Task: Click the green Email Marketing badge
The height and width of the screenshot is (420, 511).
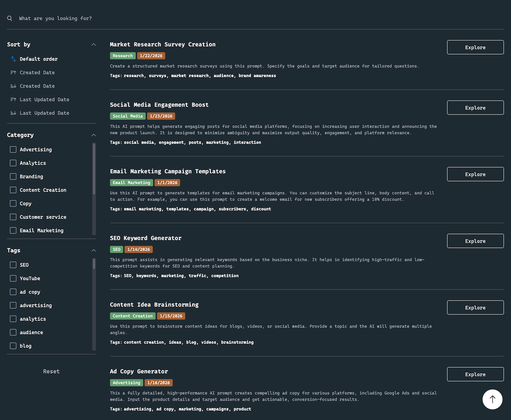Action: (132, 183)
